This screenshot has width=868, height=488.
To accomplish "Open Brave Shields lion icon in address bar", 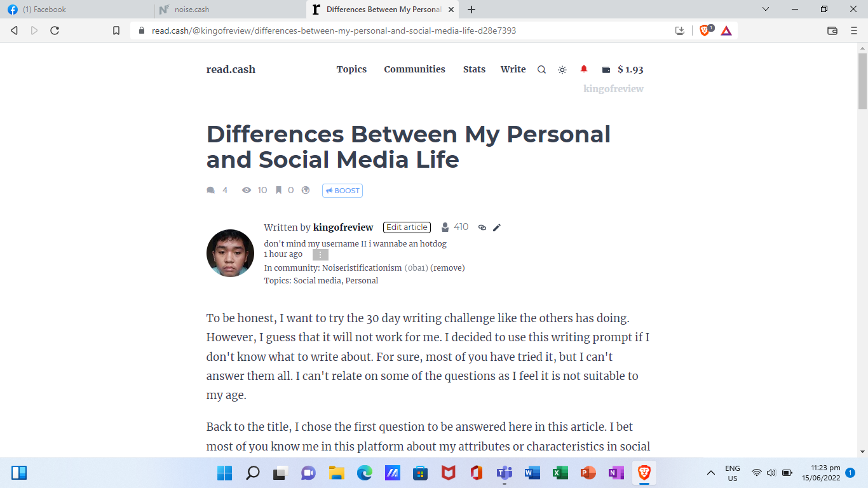I will [705, 30].
